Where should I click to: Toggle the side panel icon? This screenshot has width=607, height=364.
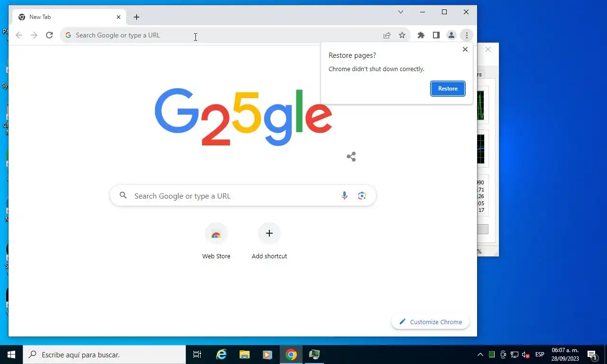point(436,35)
